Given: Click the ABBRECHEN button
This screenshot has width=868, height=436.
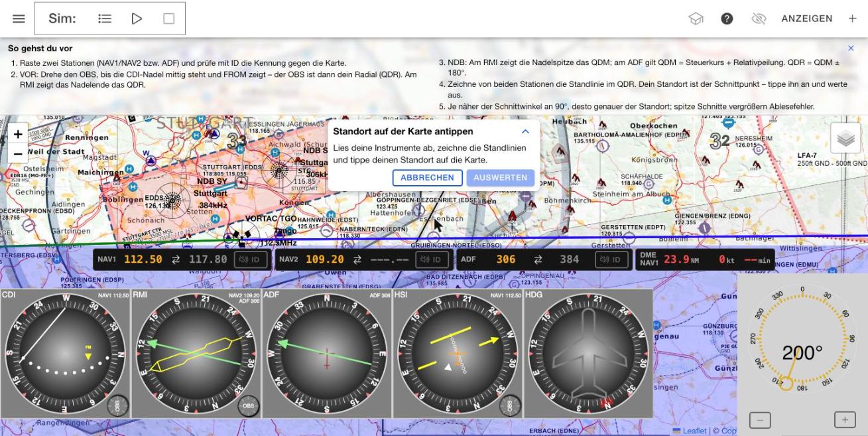Looking at the screenshot, I should 428,177.
